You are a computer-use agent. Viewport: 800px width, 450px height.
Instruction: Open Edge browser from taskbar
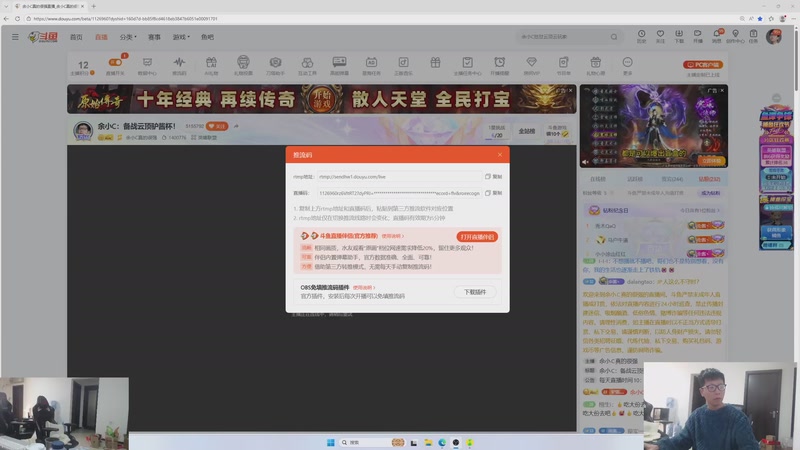442,442
